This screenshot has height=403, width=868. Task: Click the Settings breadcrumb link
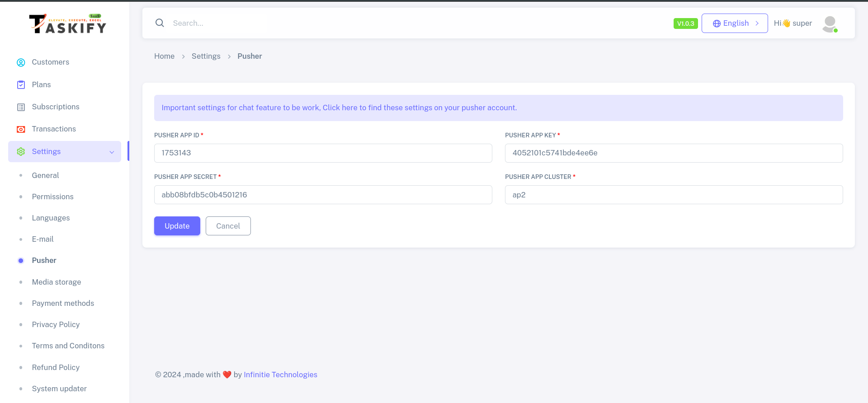coord(206,56)
